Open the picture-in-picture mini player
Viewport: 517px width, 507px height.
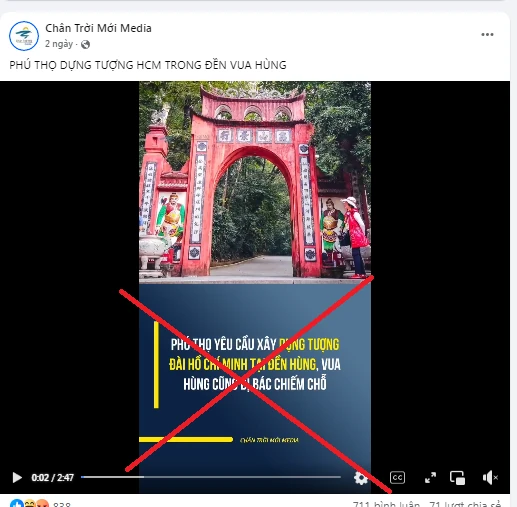457,478
